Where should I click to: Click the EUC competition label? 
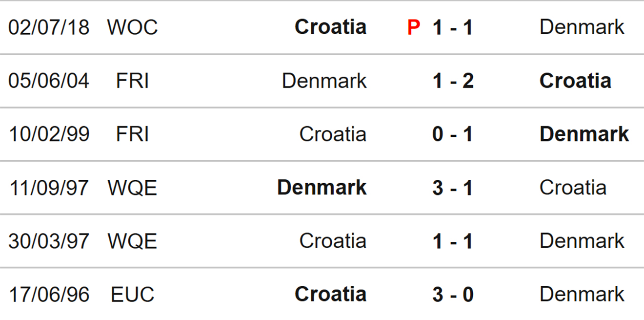click(x=133, y=295)
